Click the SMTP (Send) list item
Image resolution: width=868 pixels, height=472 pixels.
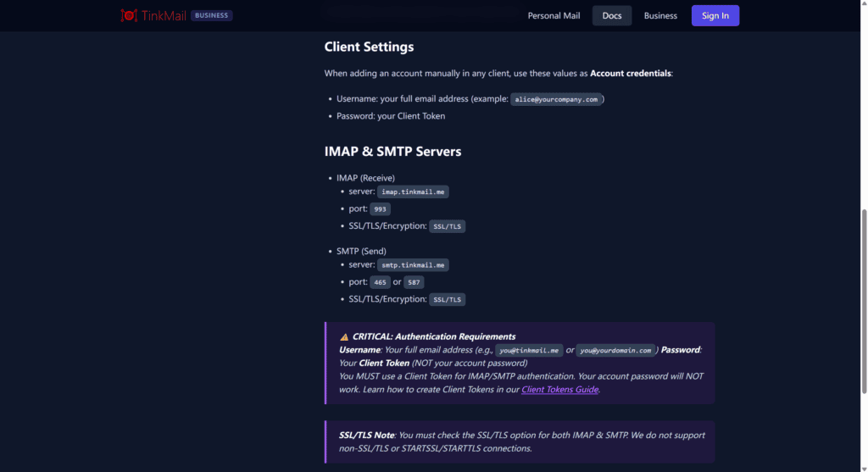(x=361, y=251)
